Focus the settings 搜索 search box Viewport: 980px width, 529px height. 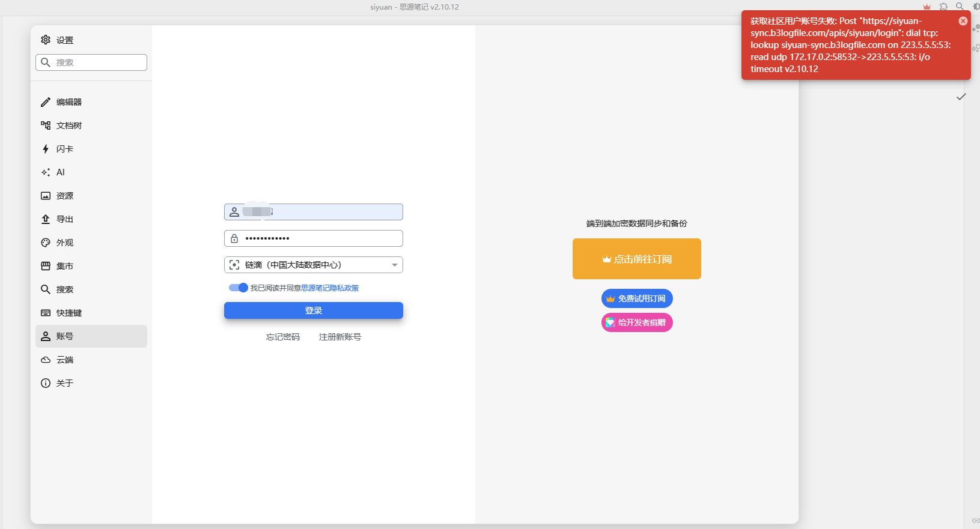coord(91,62)
